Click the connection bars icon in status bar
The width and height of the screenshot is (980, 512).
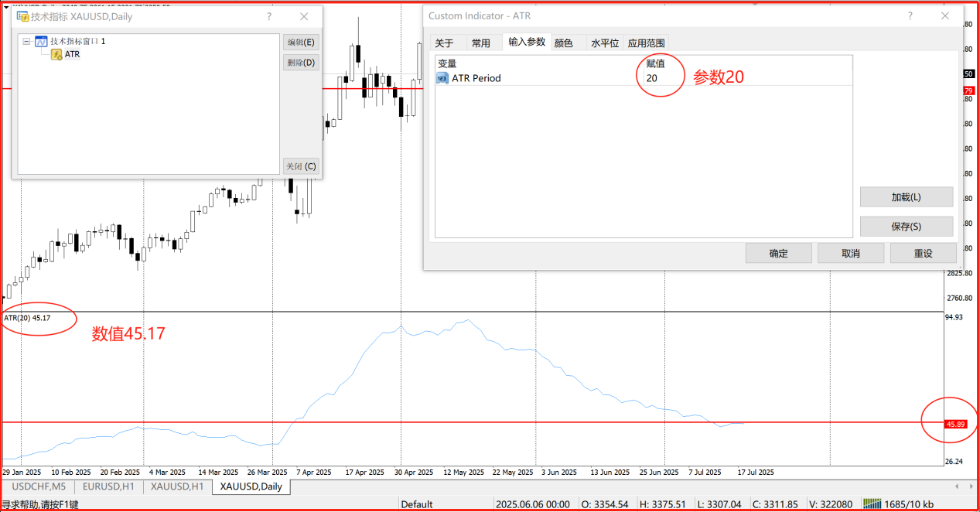pyautogui.click(x=873, y=504)
